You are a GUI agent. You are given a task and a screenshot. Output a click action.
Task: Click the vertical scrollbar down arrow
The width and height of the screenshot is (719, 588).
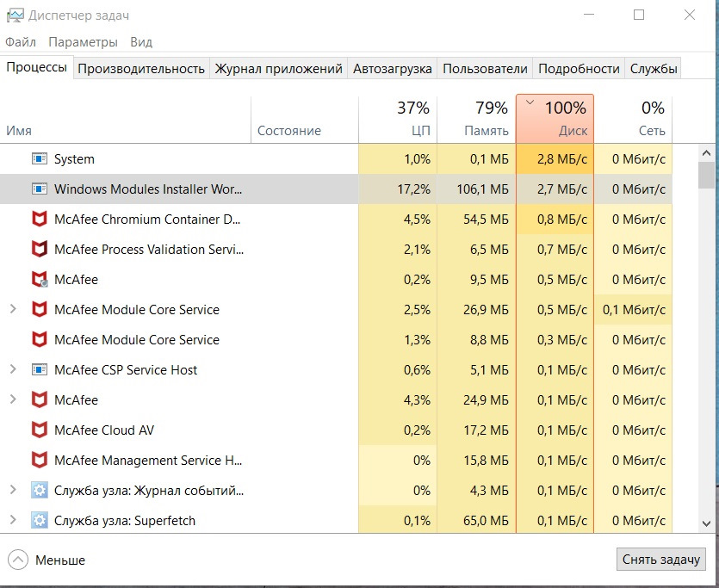point(707,523)
